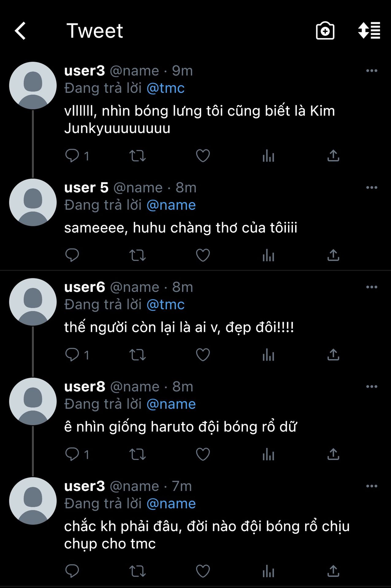This screenshot has height=588, width=391.
Task: Reply to user3's Kim Junkyu tweet
Action: 72,156
